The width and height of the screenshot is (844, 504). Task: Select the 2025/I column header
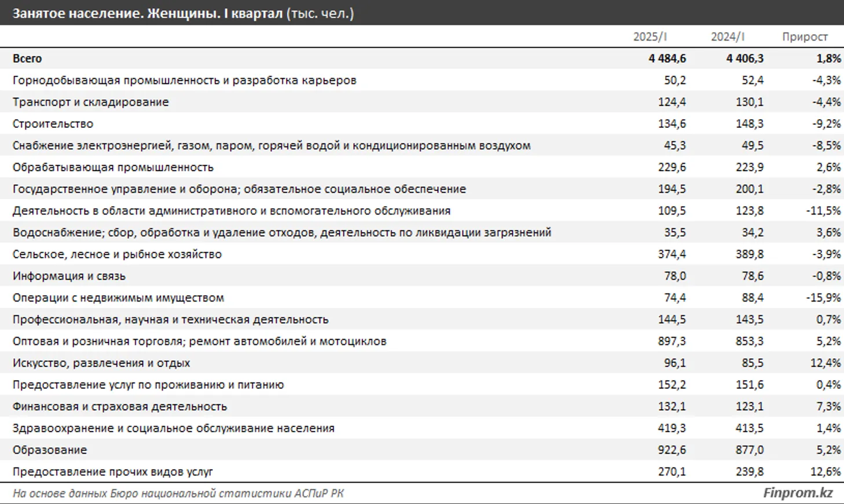coord(649,36)
